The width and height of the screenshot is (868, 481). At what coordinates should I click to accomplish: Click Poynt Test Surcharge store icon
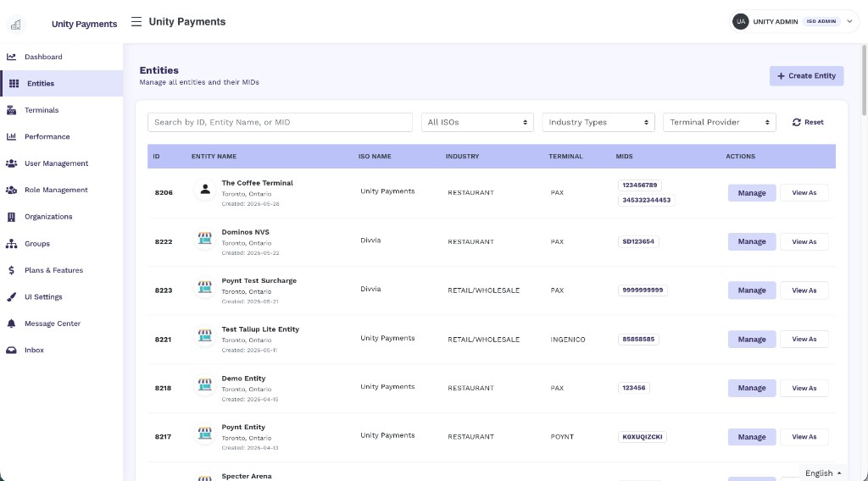tap(205, 287)
